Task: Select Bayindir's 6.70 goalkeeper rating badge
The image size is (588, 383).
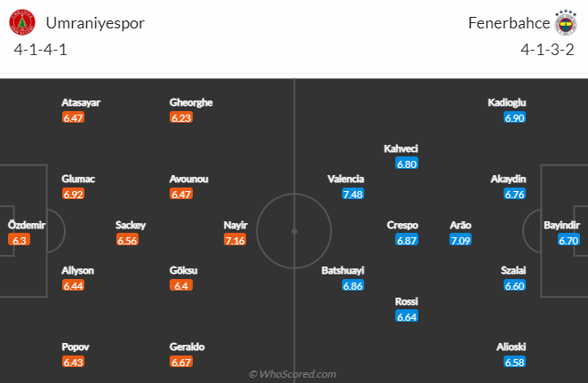Action: coord(568,240)
